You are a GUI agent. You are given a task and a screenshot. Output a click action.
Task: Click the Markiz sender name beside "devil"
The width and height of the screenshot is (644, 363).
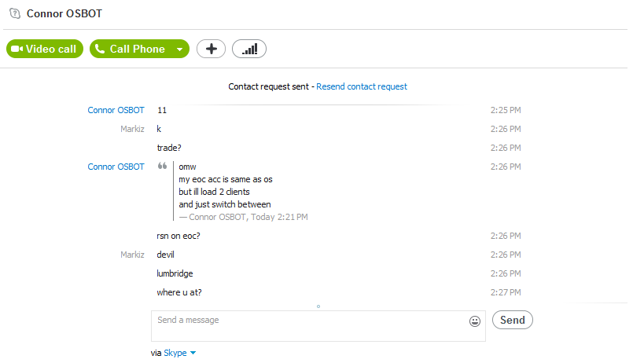(132, 255)
